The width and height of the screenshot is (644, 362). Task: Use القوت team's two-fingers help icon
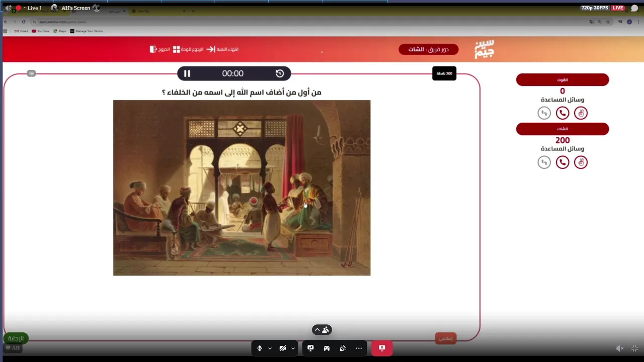(581, 113)
